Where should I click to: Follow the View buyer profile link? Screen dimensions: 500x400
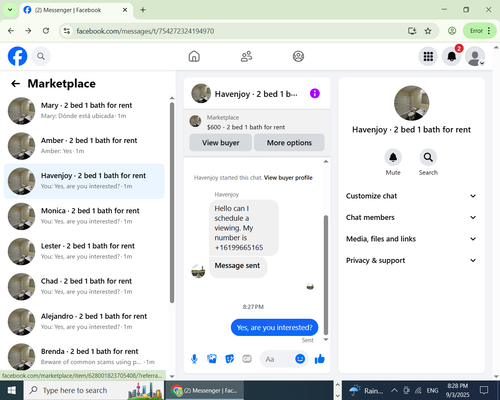(x=288, y=178)
